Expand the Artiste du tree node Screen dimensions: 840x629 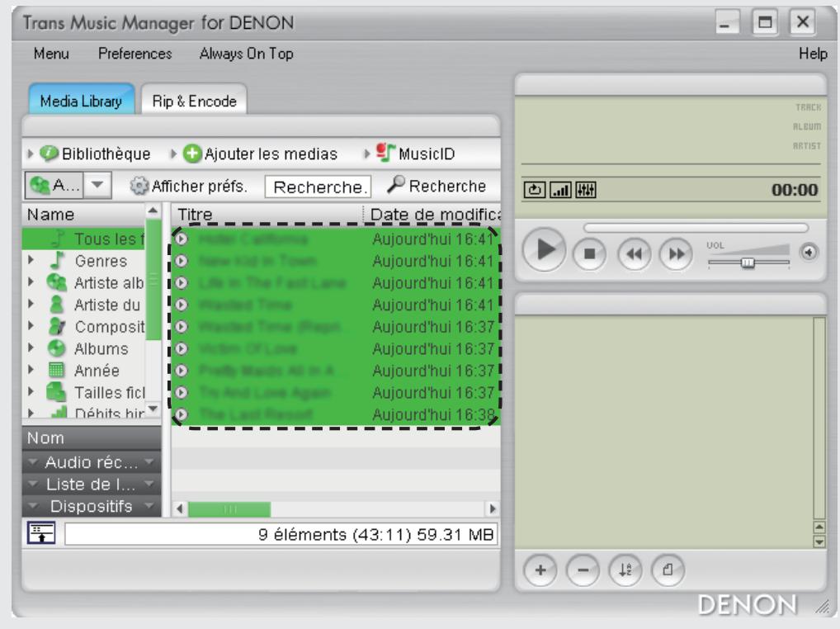click(31, 305)
